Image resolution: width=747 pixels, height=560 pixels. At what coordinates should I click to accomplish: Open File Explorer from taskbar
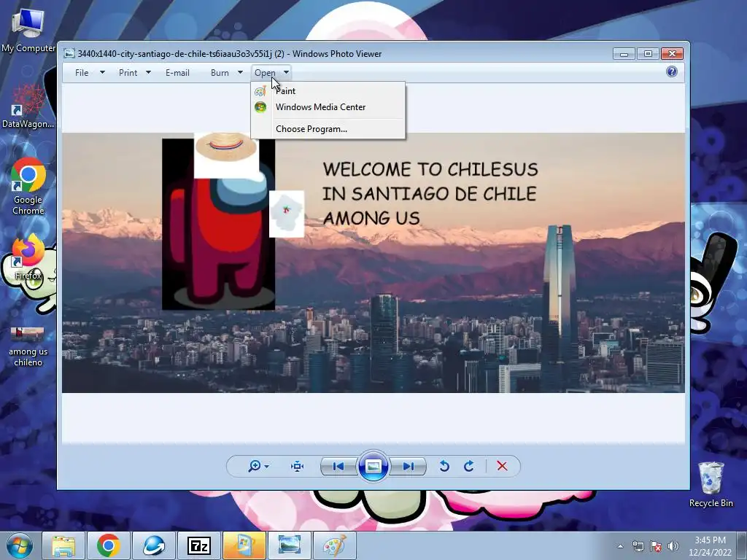63,545
